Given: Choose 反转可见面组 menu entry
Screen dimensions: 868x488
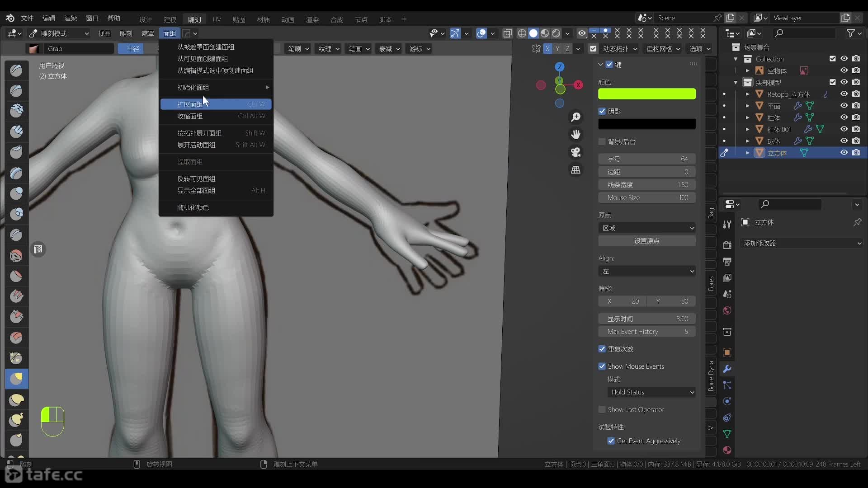Looking at the screenshot, I should click(216, 178).
